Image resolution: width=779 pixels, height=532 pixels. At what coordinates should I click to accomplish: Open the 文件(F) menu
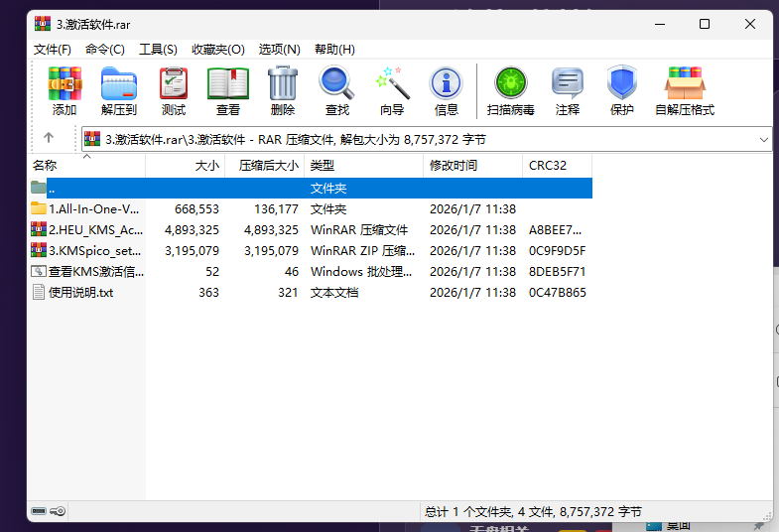(53, 50)
